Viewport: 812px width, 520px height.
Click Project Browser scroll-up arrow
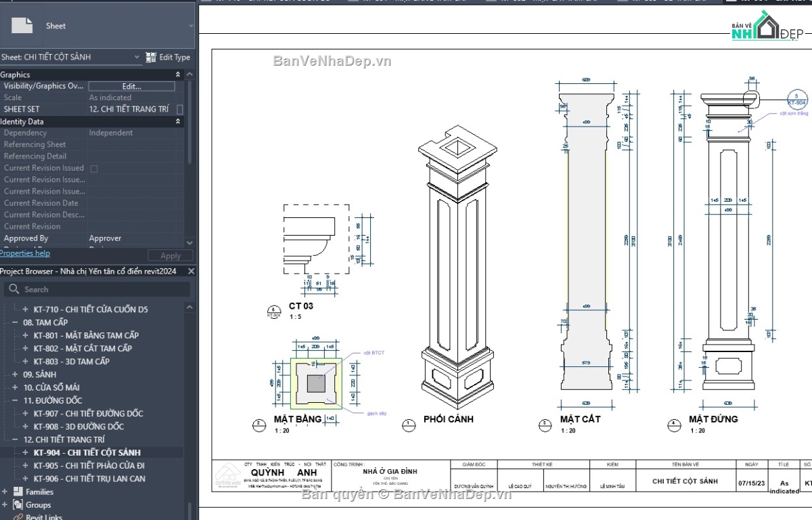(189, 306)
